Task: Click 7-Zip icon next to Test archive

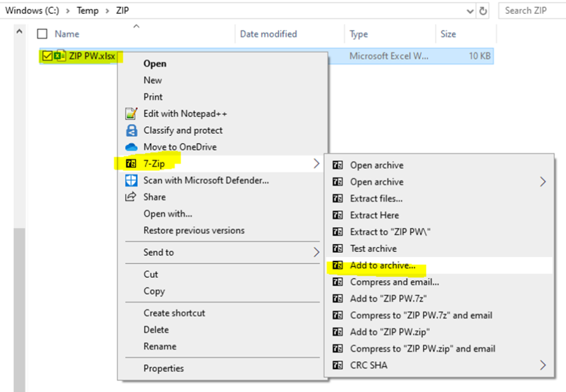Action: click(337, 248)
